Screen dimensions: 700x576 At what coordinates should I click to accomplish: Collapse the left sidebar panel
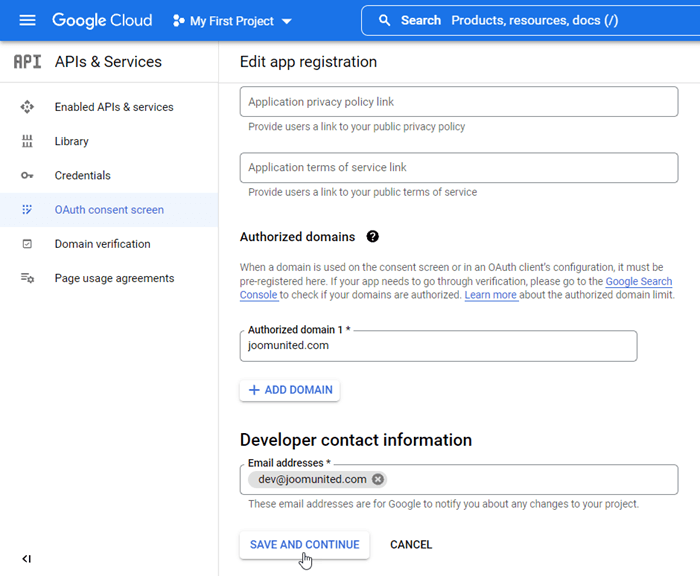27,558
